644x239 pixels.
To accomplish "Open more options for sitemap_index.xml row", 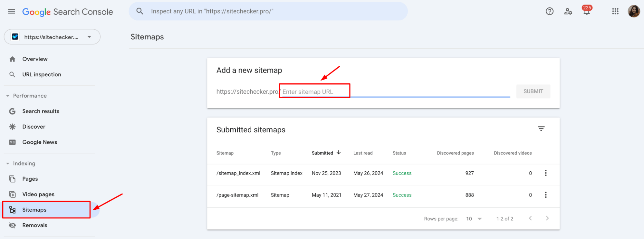I will click(x=546, y=173).
